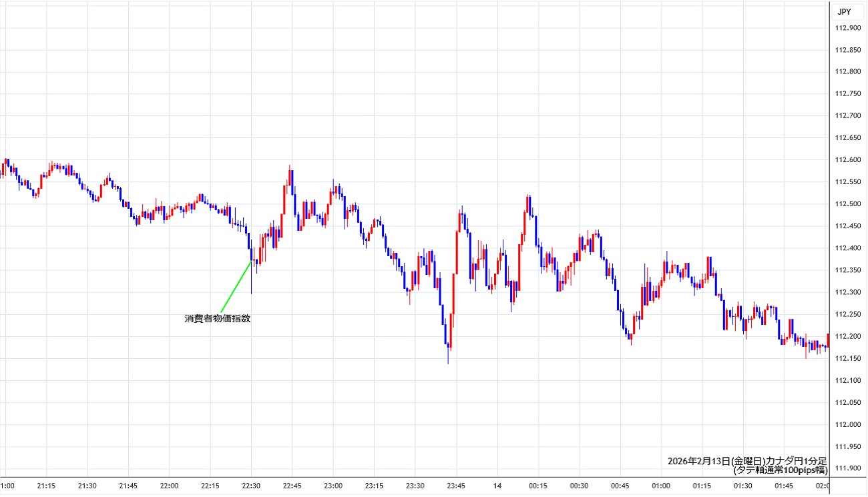The width and height of the screenshot is (868, 497).
Task: Click the 23:00 time axis label
Action: [333, 486]
